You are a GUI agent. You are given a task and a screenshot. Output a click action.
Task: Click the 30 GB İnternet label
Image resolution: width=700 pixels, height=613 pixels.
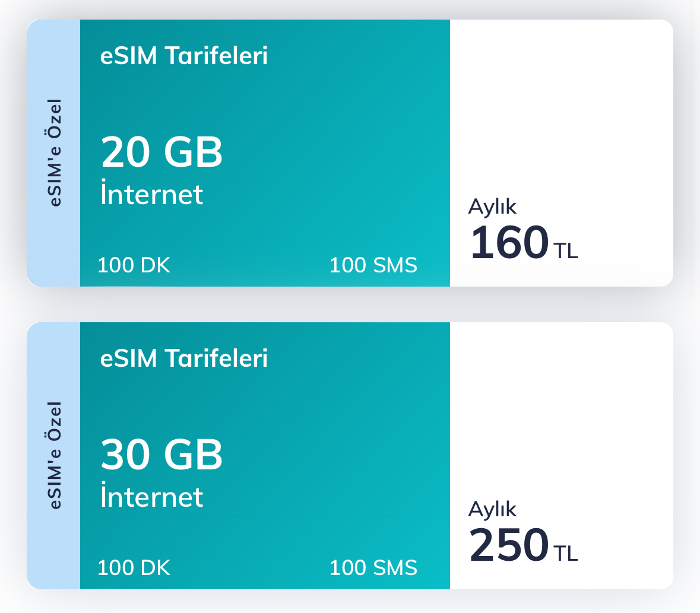click(x=161, y=472)
